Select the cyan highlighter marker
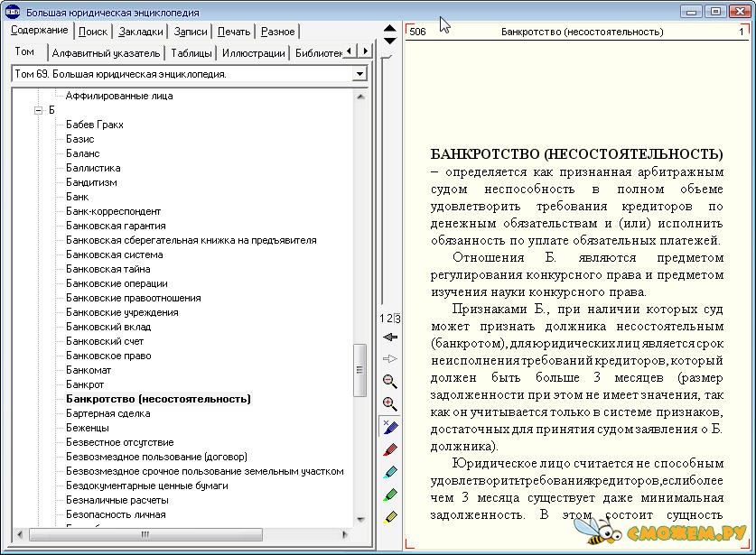Screen dimensions: 756x555 point(390,472)
